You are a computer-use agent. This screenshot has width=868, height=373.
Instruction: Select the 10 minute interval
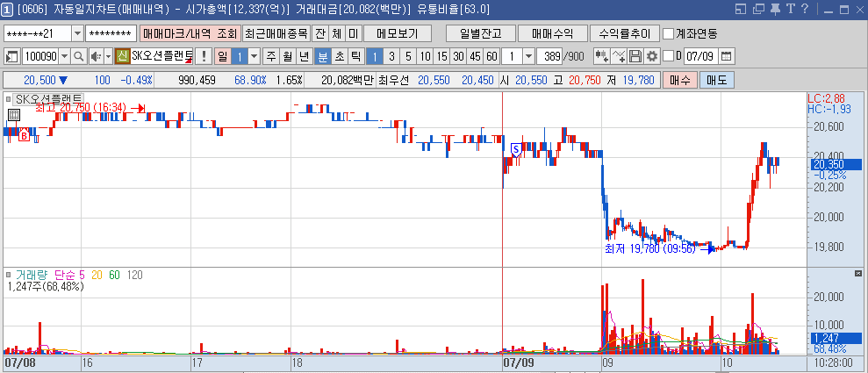[x=425, y=56]
